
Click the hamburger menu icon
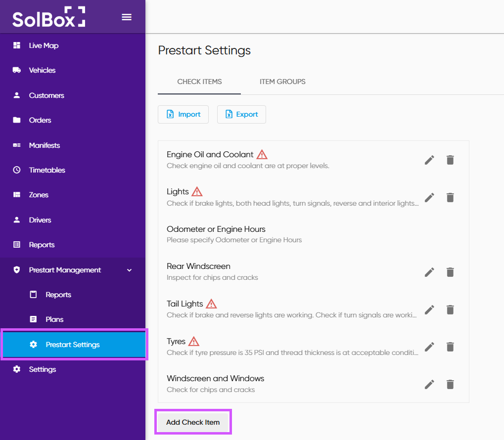(127, 17)
